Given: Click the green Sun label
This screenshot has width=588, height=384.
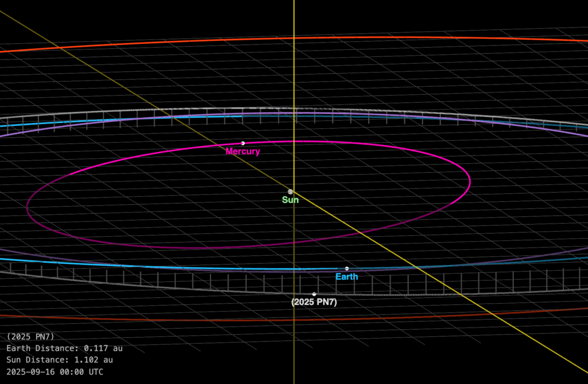Looking at the screenshot, I should [290, 199].
